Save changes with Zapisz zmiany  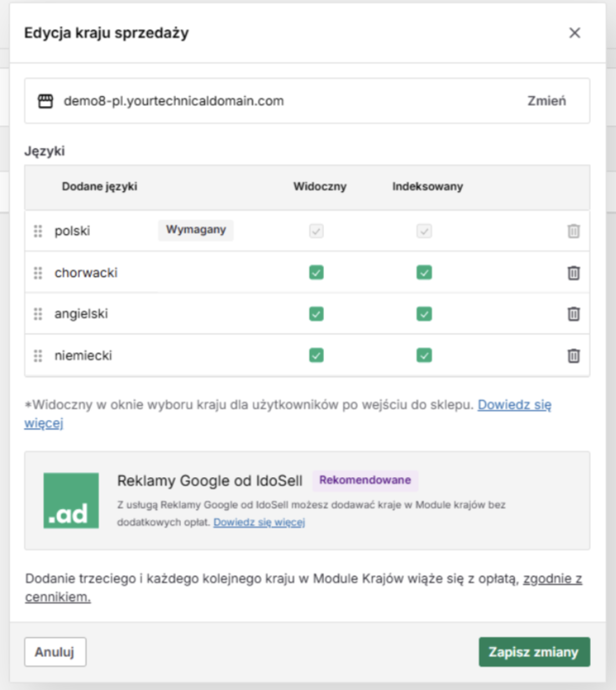pos(534,652)
